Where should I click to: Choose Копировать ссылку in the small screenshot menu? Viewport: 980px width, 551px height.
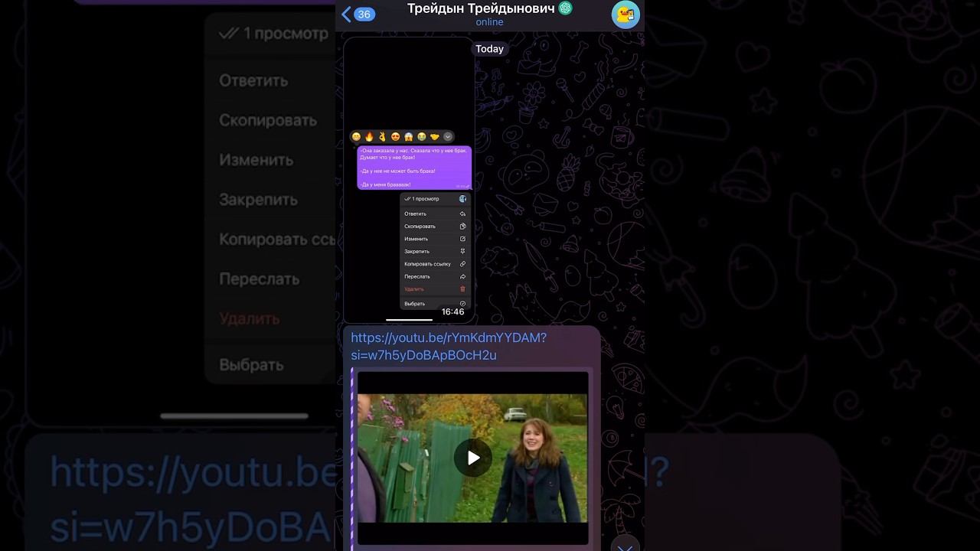tap(435, 264)
